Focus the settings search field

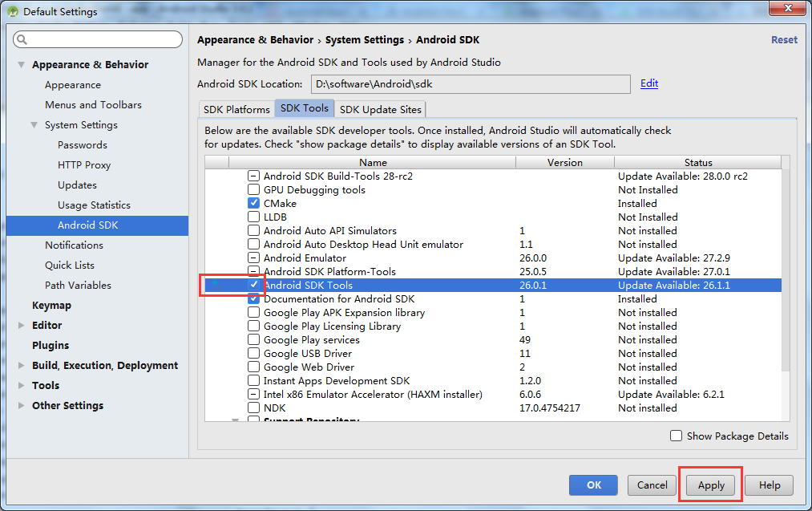click(98, 39)
